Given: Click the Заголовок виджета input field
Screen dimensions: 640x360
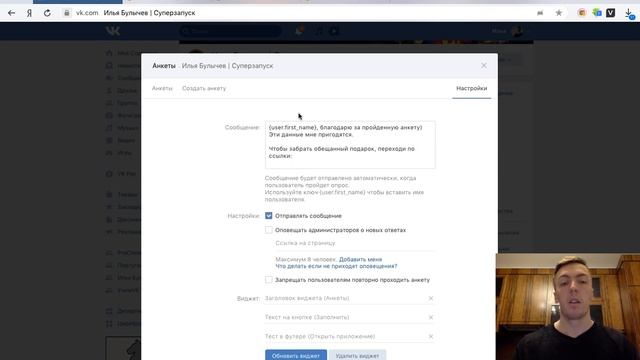Looking at the screenshot, I should 345,298.
